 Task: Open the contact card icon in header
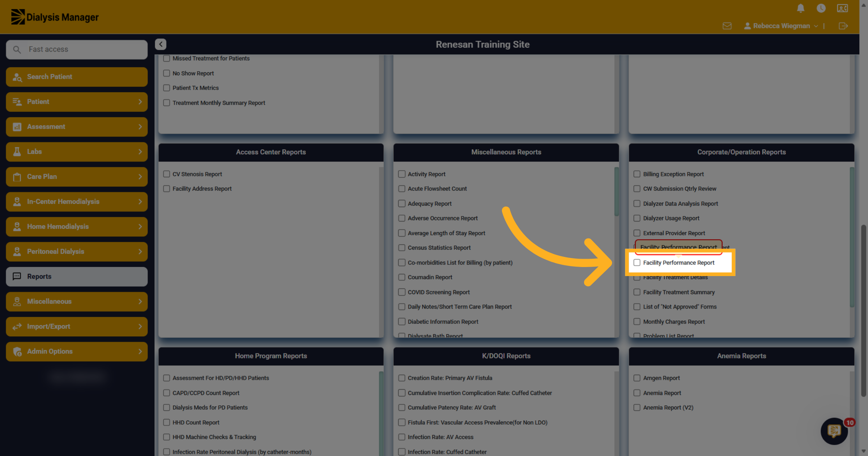tap(842, 8)
